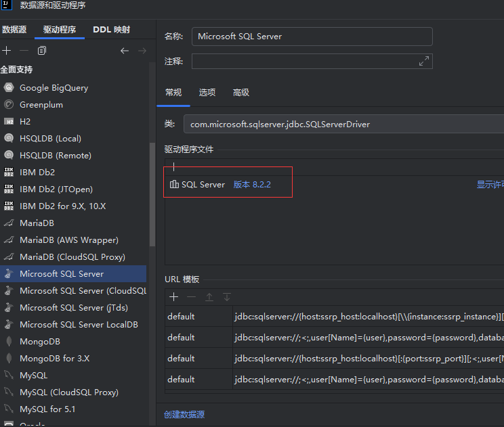
Task: Click the MongoDB leaf icon
Action: 9,341
